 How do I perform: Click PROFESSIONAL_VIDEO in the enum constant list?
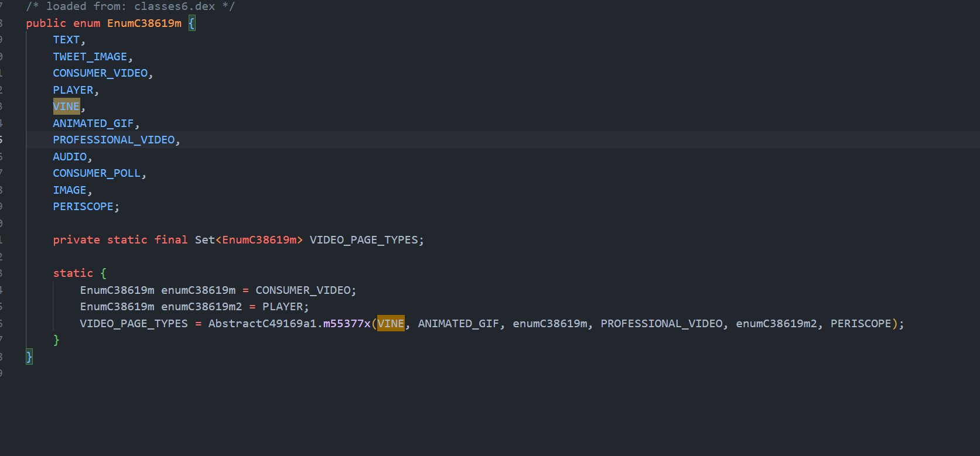point(114,140)
